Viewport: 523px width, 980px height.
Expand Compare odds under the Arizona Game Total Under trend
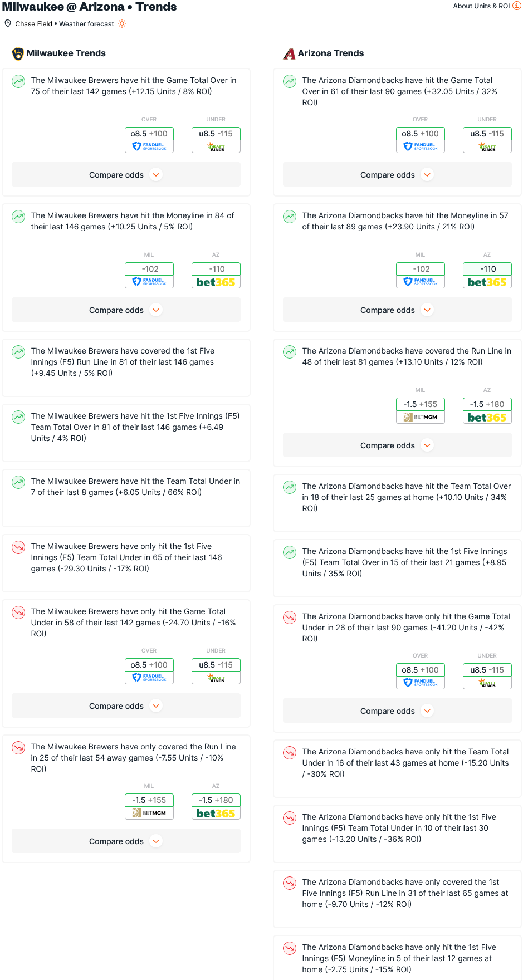pyautogui.click(x=397, y=711)
